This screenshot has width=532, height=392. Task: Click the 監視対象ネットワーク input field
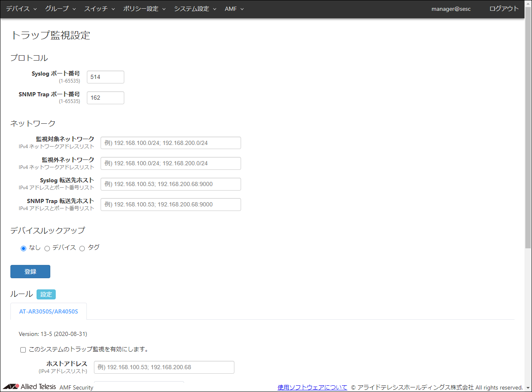point(171,143)
